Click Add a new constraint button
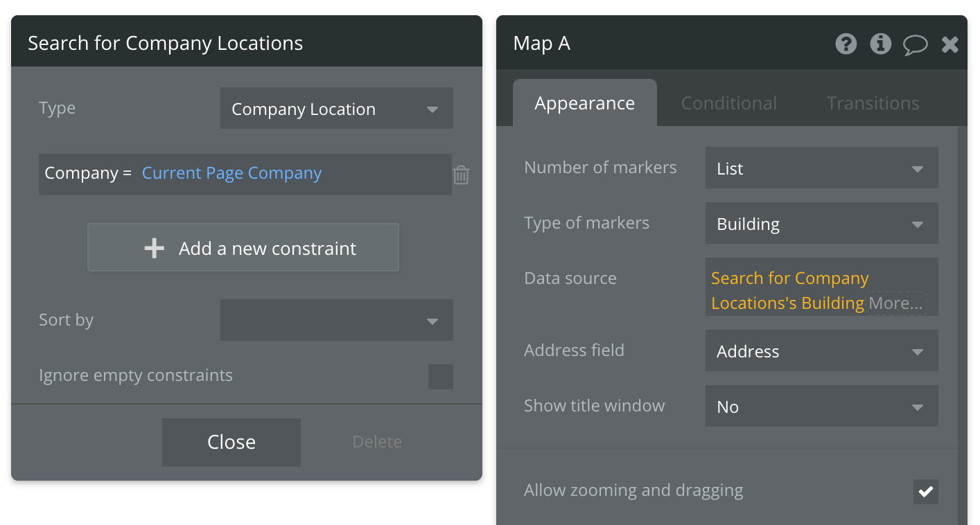The image size is (980, 525). (x=243, y=248)
